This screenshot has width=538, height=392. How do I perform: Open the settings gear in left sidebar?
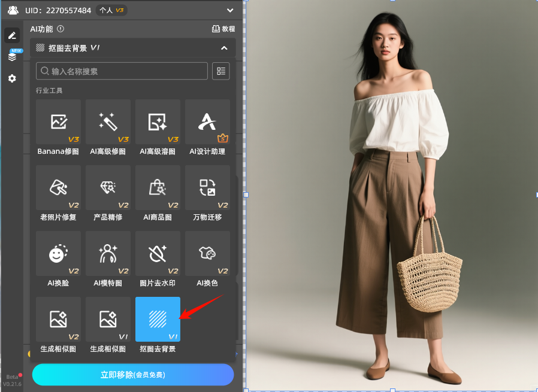coord(12,78)
